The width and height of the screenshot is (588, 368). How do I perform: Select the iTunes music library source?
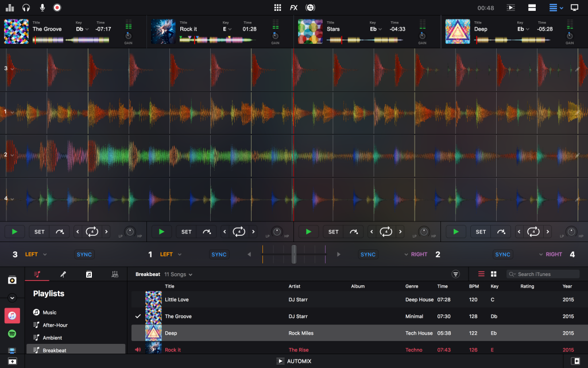coord(12,315)
